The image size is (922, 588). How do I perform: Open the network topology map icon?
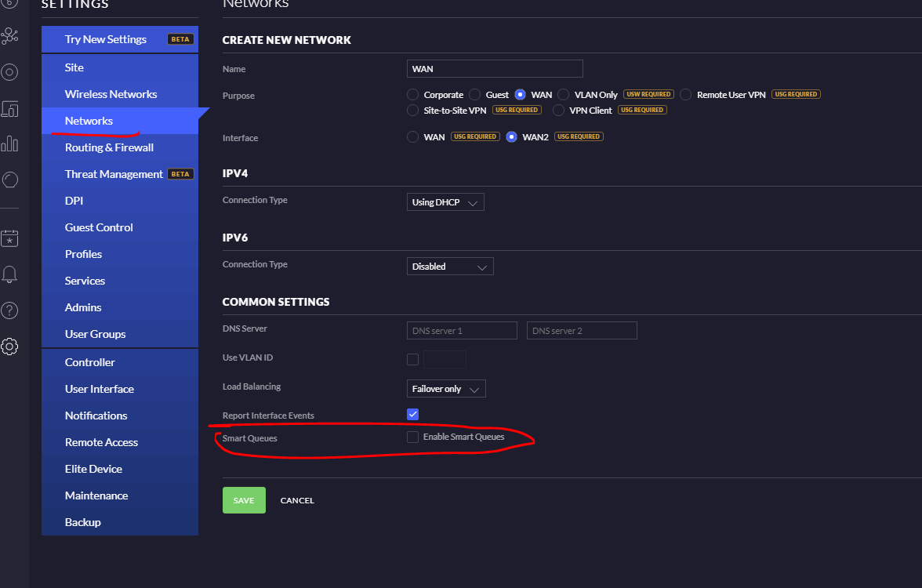click(9, 36)
